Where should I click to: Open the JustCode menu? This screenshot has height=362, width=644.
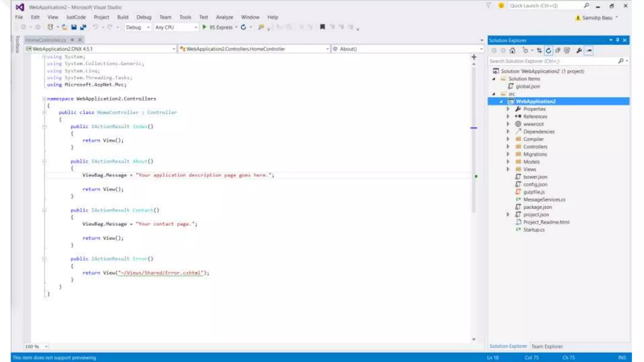(x=76, y=17)
